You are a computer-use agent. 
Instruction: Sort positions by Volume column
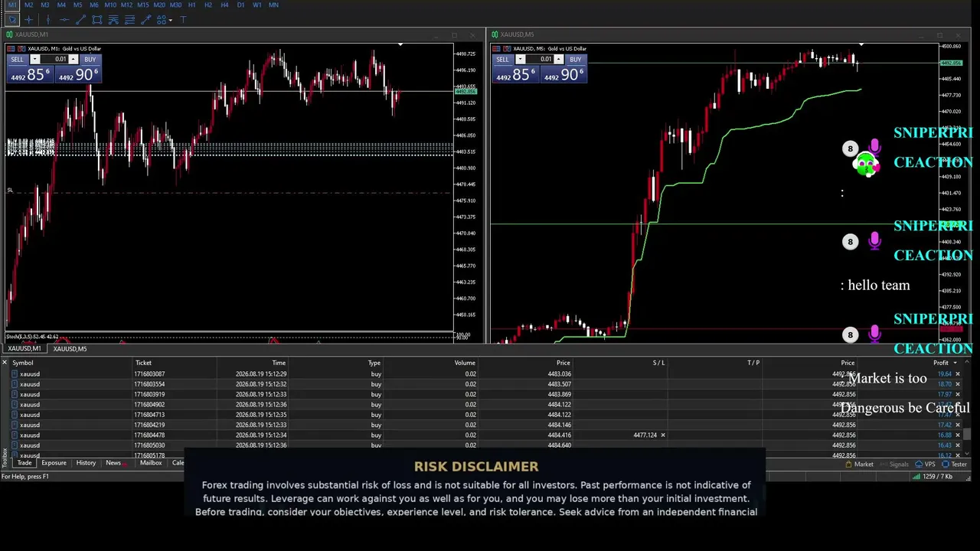[x=465, y=363]
